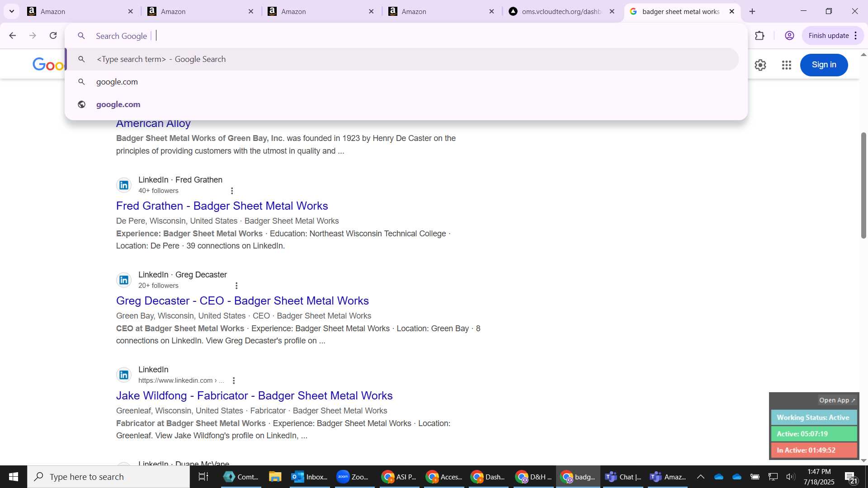The width and height of the screenshot is (868, 488).
Task: Open Task View on the taskbar
Action: pyautogui.click(x=203, y=477)
